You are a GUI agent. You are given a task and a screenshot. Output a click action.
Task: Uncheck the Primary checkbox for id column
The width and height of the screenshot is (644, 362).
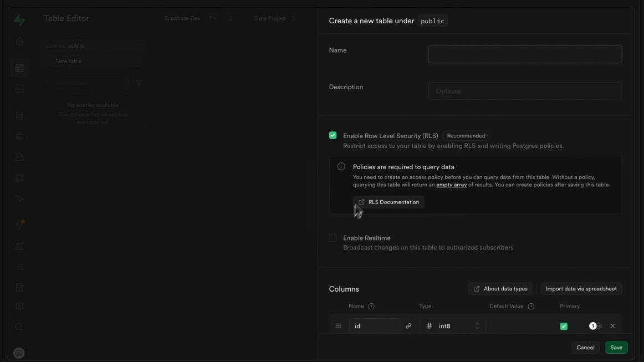click(564, 326)
